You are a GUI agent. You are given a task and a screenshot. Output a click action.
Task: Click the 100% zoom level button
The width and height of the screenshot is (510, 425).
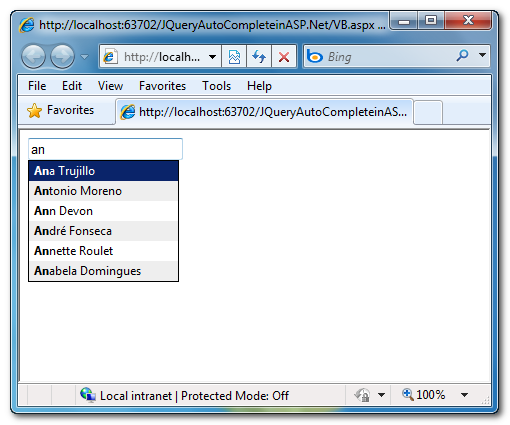pos(423,395)
